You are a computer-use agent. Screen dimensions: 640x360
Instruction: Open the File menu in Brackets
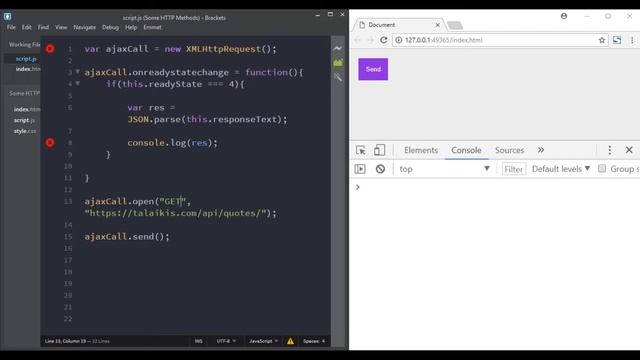[x=11, y=27]
